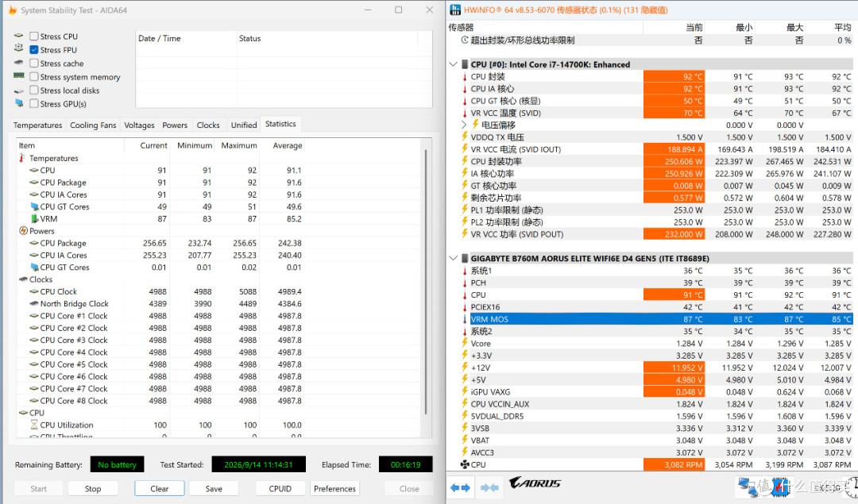The image size is (858, 504).
Task: Switch to the Voltages tab
Action: click(139, 125)
